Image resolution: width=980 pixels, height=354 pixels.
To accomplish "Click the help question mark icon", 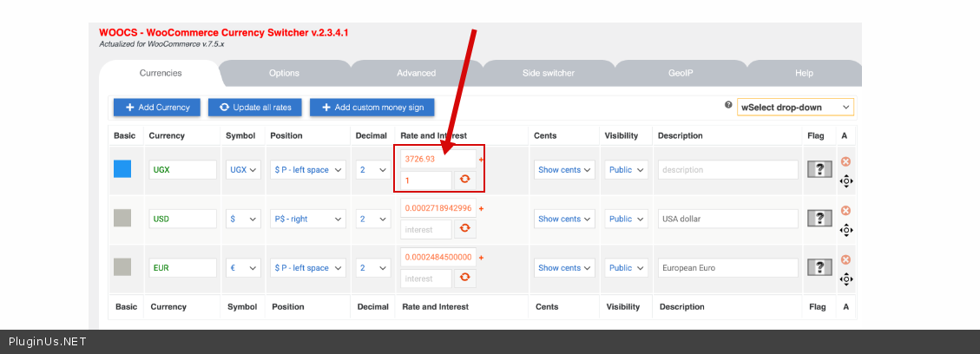I will (x=728, y=105).
